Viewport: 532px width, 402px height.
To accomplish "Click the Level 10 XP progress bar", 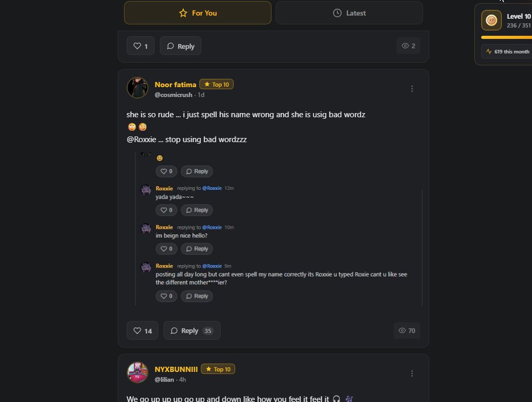I will coord(506,37).
